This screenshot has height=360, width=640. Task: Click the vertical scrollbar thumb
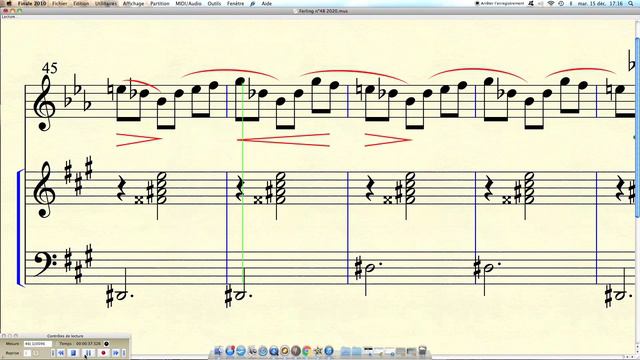pyautogui.click(x=638, y=127)
